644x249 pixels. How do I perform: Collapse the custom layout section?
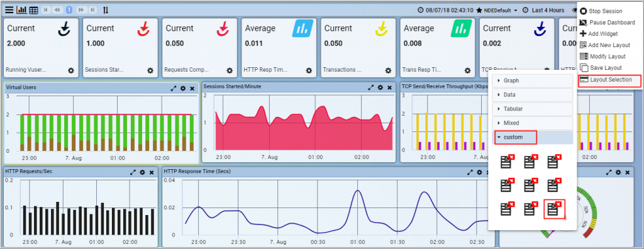[x=532, y=137]
